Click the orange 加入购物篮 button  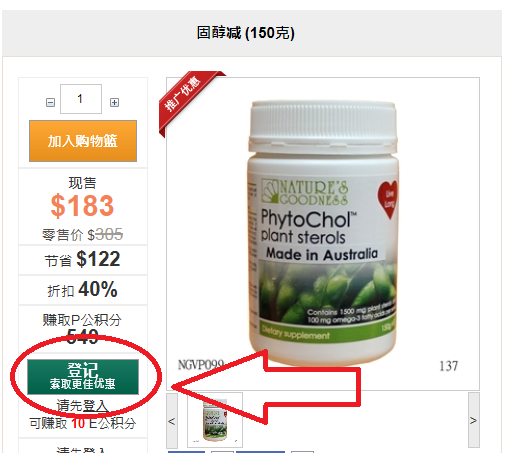pos(83,141)
